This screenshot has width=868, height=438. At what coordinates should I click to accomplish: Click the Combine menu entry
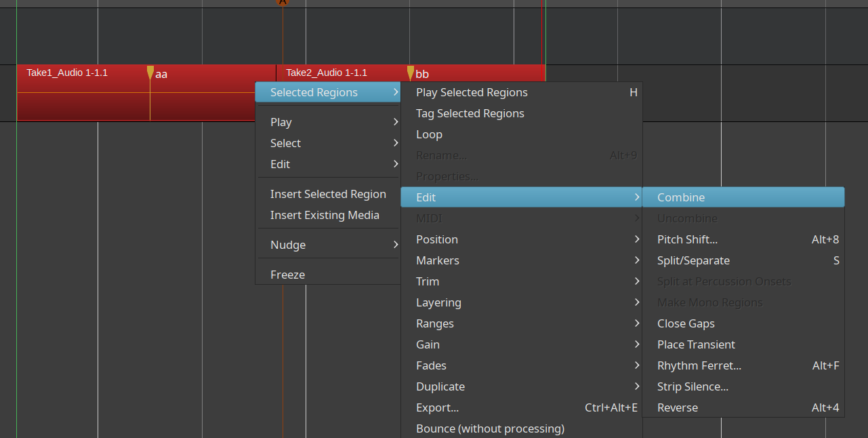click(681, 197)
